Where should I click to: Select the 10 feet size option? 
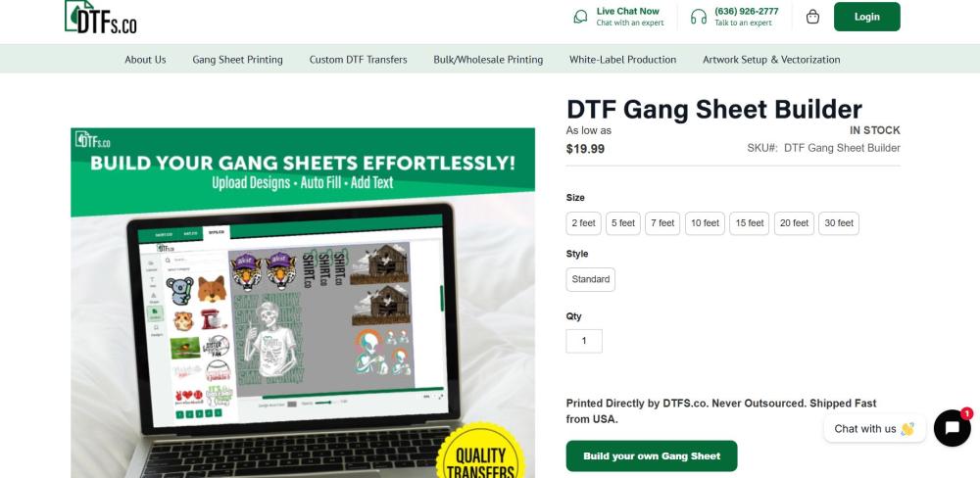pyautogui.click(x=705, y=223)
